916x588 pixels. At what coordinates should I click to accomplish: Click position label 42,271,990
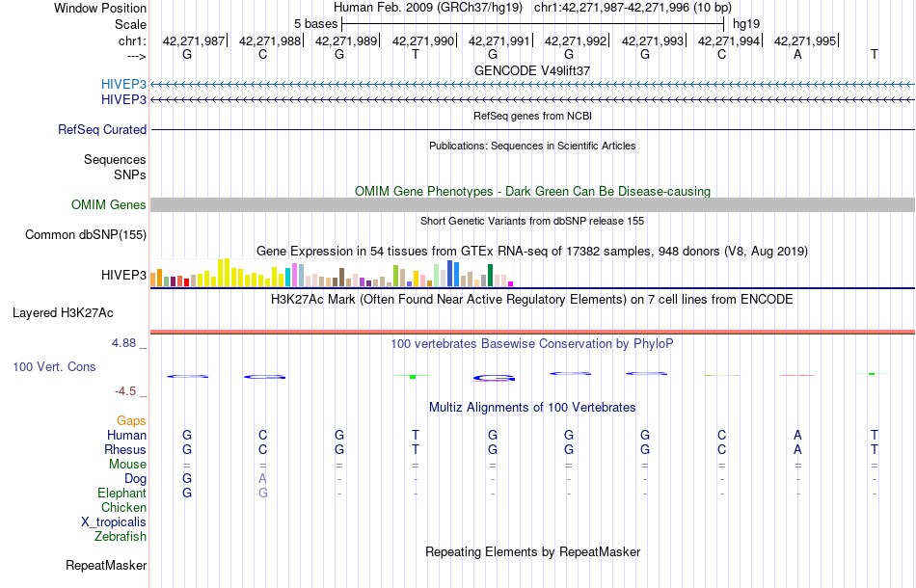pyautogui.click(x=423, y=40)
